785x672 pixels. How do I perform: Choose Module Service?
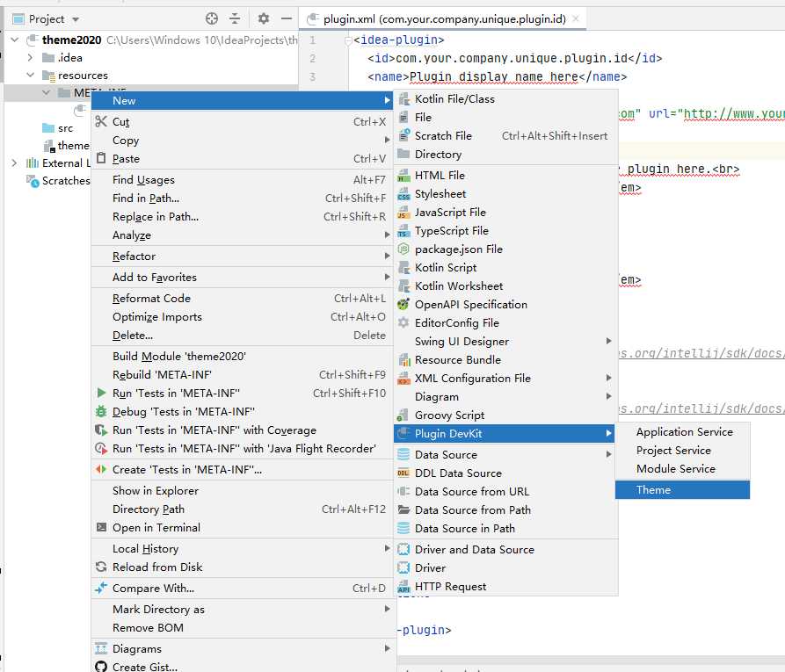point(682,469)
